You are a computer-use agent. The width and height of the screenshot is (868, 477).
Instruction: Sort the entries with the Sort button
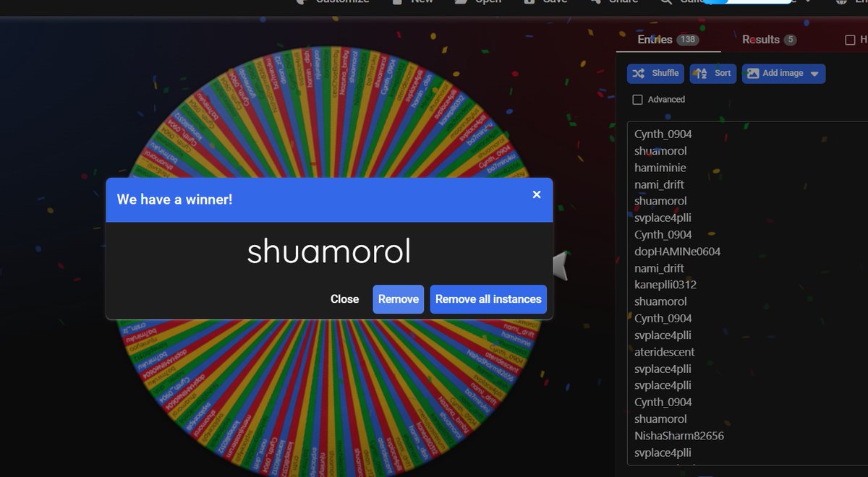pyautogui.click(x=713, y=73)
